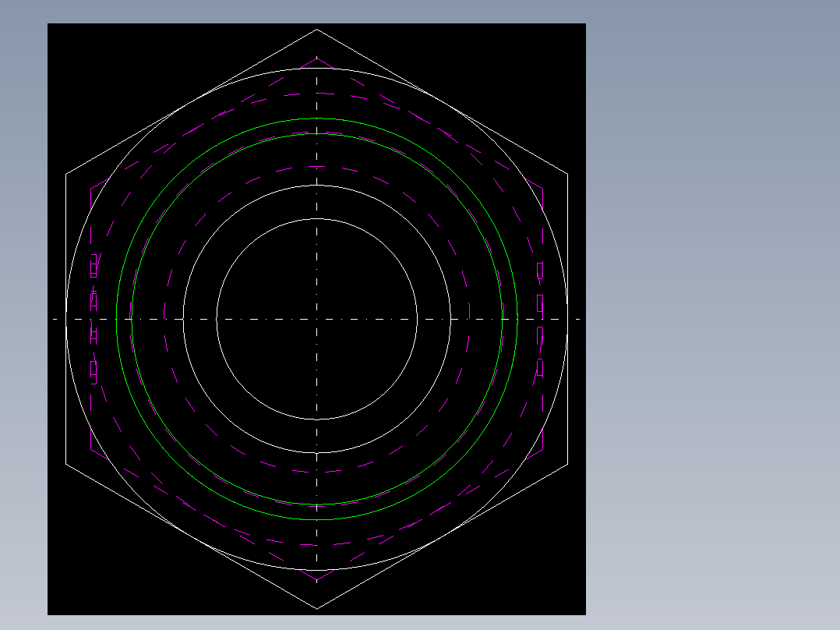840x630 pixels.
Task: Click the inner magenta dashed circle
Action: tap(316, 165)
